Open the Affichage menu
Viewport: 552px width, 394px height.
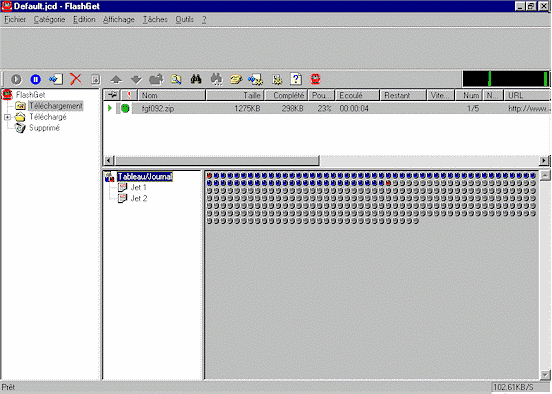119,19
